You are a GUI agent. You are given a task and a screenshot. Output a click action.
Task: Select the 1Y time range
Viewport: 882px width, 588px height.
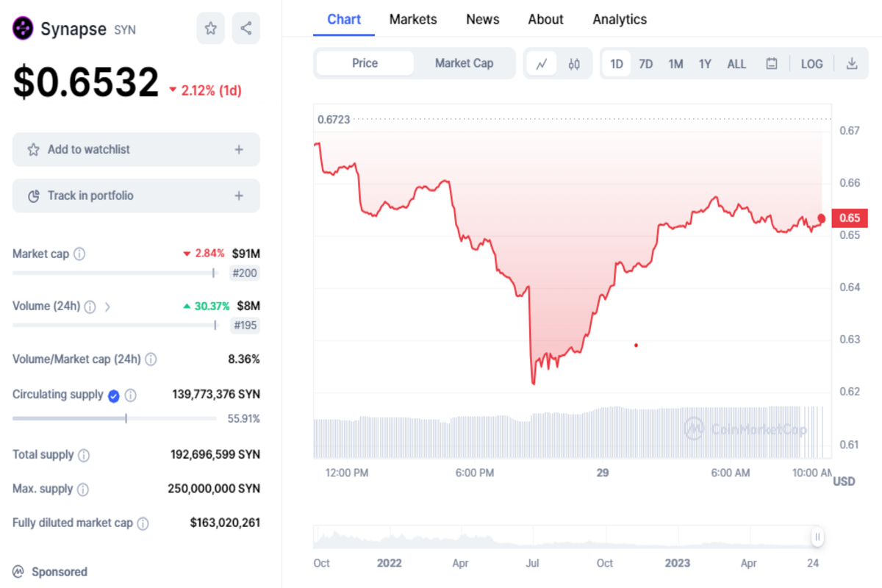click(x=705, y=64)
